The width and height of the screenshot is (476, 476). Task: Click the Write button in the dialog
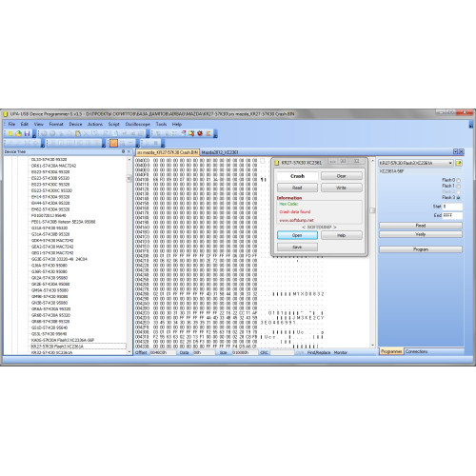(342, 188)
